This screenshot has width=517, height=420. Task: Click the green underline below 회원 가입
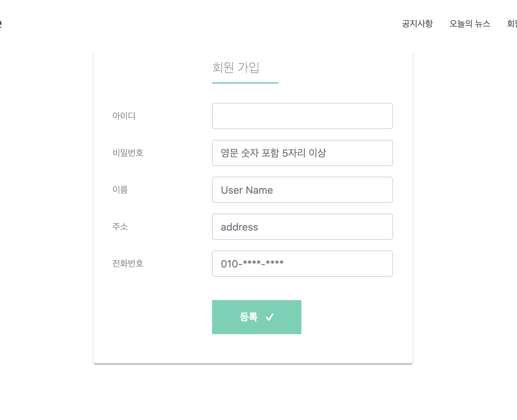[245, 84]
